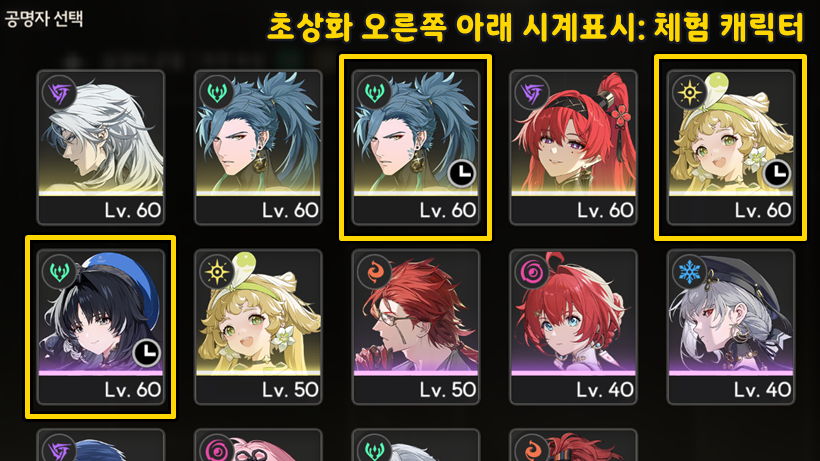Click clock badge on blue-beret character portrait
This screenshot has width=820, height=461.
point(147,353)
